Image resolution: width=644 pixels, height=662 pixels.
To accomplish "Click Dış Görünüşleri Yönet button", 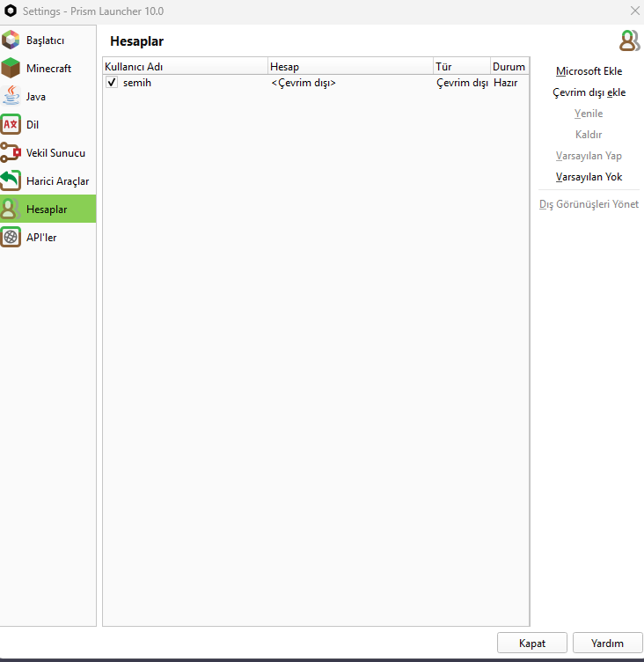I will 589,204.
